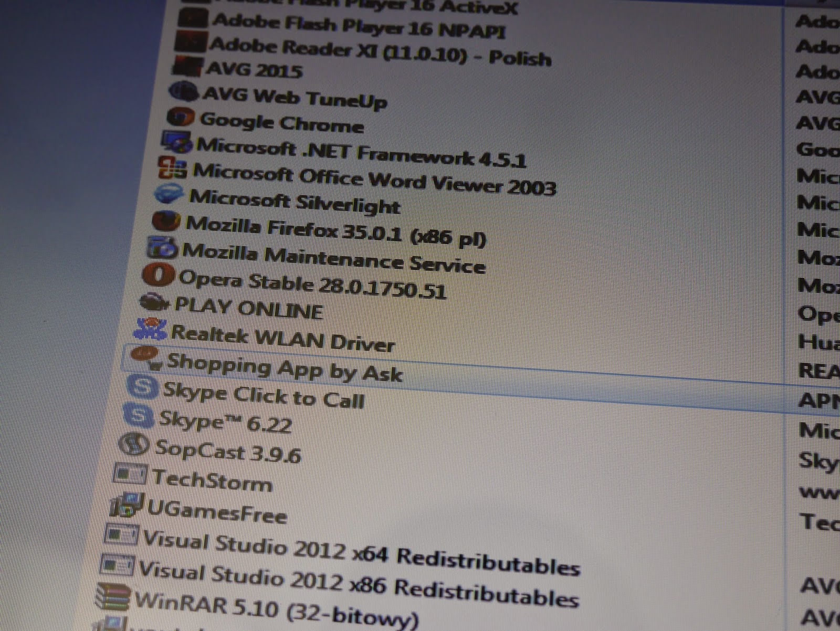The width and height of the screenshot is (840, 631).
Task: Select the Mozilla Maintenance Service entry
Action: point(333,259)
